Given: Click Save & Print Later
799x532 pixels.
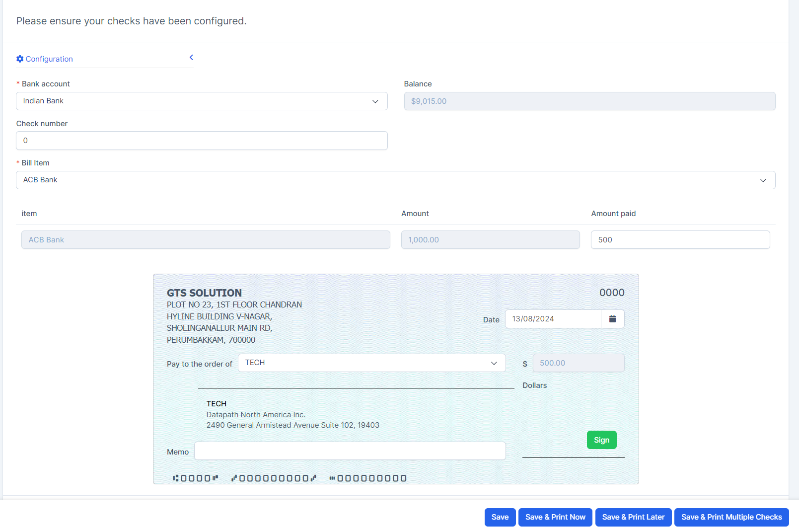Looking at the screenshot, I should (633, 517).
